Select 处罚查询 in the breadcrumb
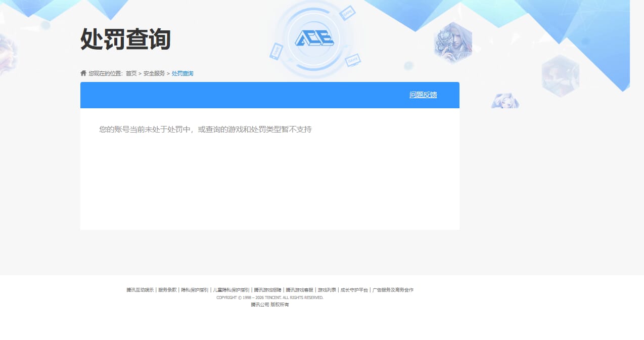The width and height of the screenshot is (644, 340). 182,73
